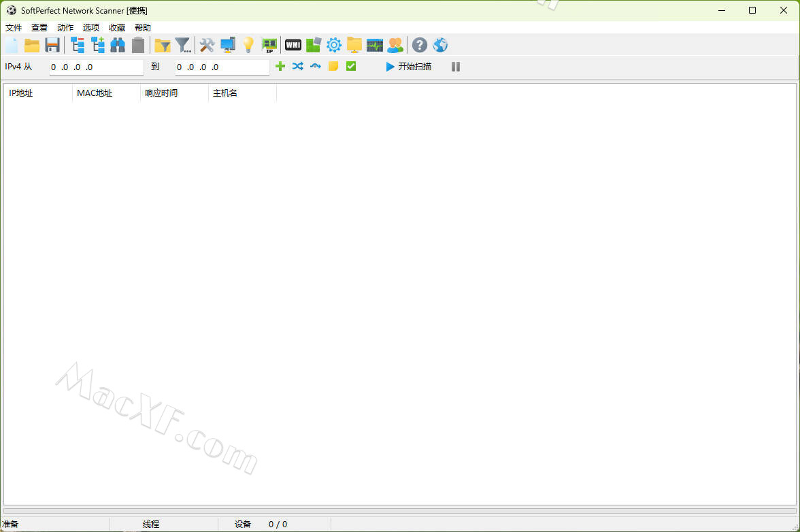Expand all tree nodes icon
Screen dimensions: 800x532
(x=98, y=46)
